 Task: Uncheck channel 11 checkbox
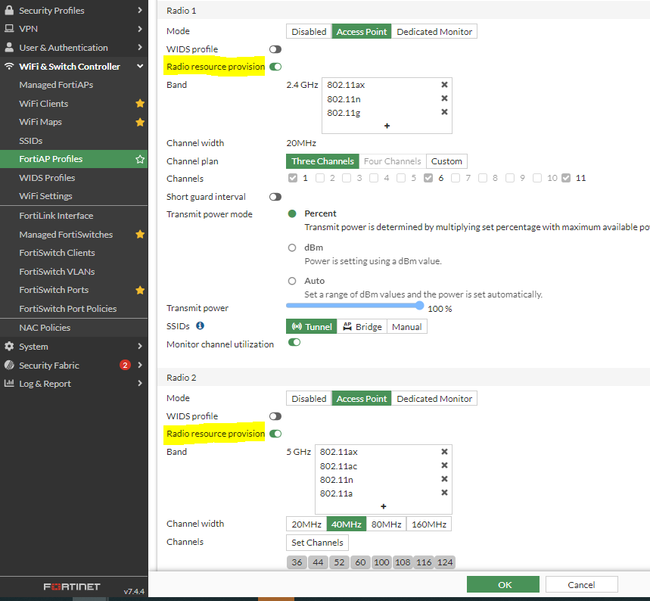[566, 178]
